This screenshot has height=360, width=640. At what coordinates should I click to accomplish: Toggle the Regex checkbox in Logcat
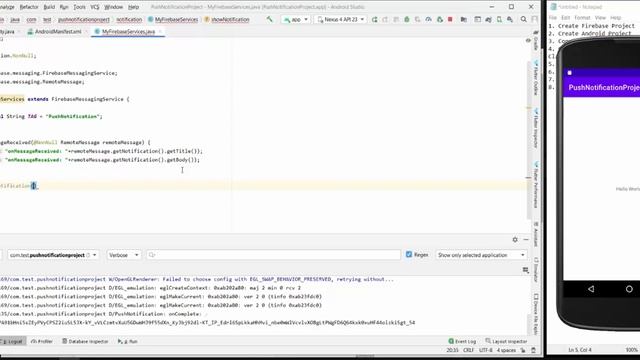pos(409,254)
